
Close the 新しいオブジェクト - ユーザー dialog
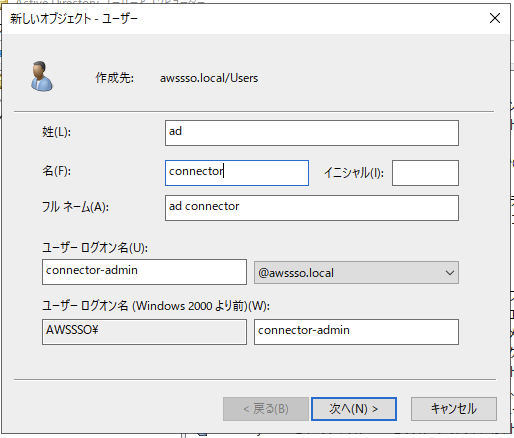click(x=495, y=18)
